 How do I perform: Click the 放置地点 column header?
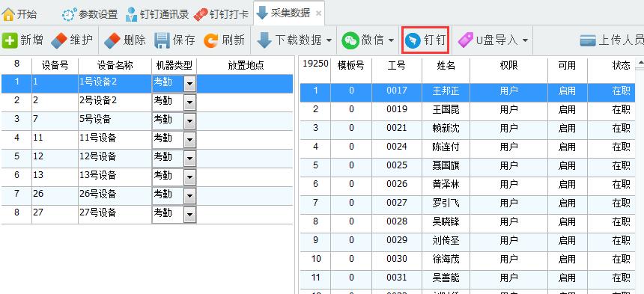coord(246,65)
